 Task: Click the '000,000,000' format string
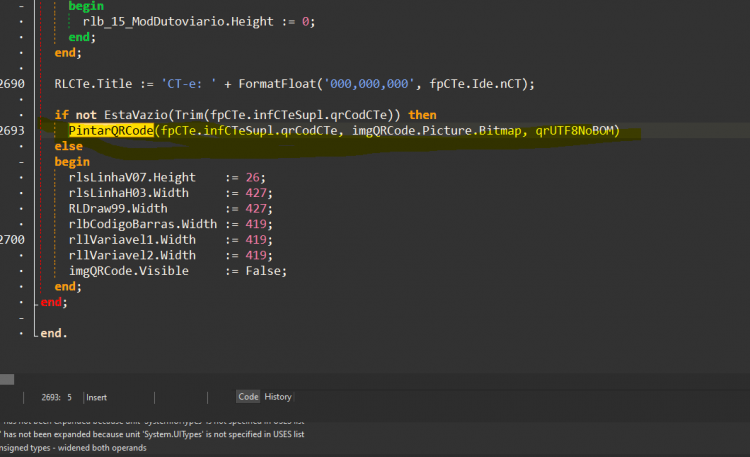point(369,84)
